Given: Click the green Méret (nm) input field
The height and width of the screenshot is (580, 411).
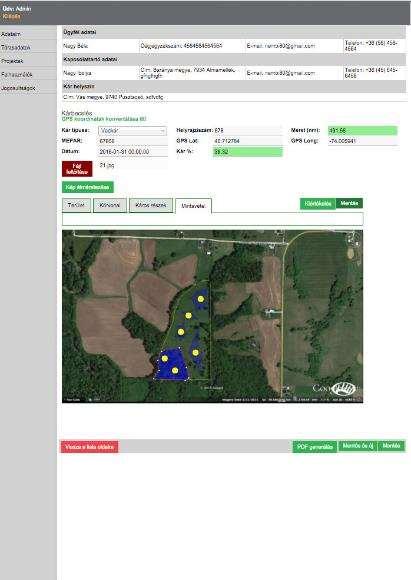Looking at the screenshot, I should [363, 131].
